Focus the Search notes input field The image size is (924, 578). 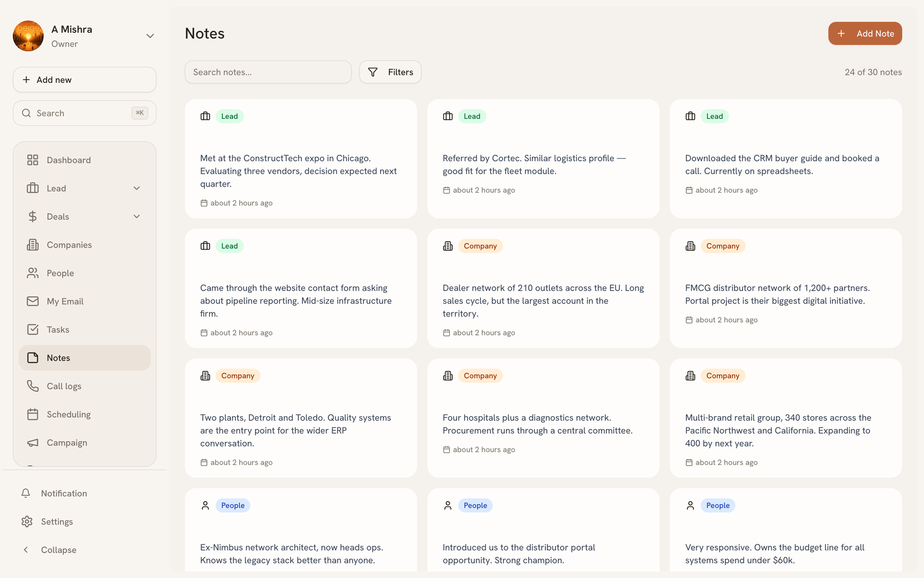(268, 72)
